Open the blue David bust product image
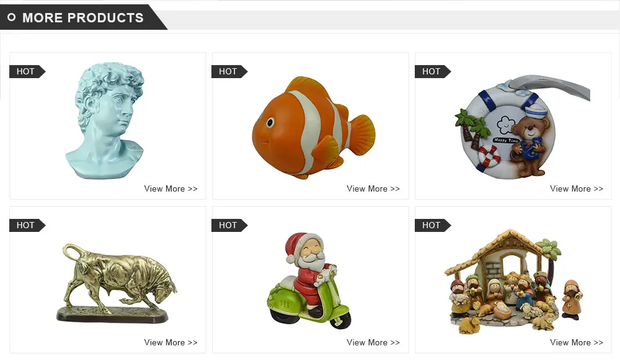 pyautogui.click(x=105, y=121)
